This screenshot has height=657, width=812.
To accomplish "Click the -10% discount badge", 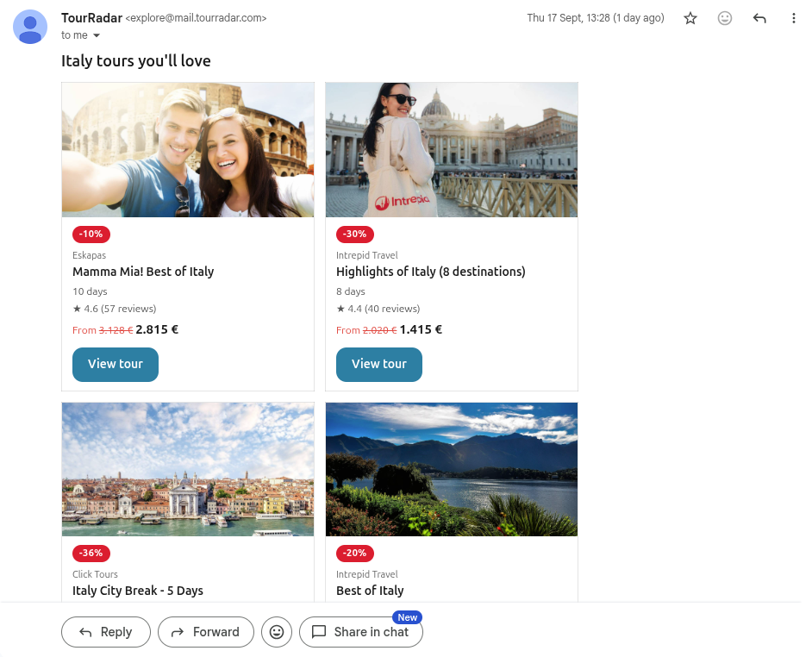I will 91,235.
